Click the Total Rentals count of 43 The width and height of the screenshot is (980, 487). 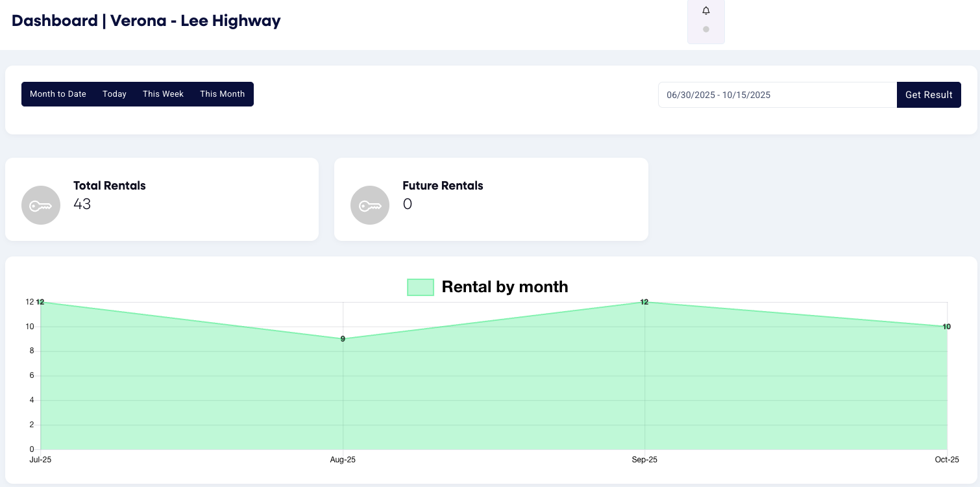point(82,205)
